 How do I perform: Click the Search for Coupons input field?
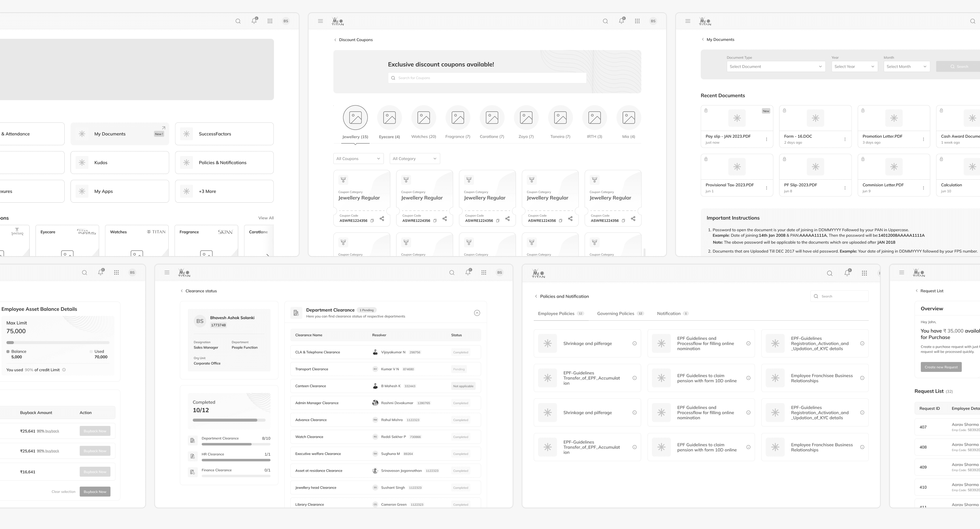coord(487,78)
